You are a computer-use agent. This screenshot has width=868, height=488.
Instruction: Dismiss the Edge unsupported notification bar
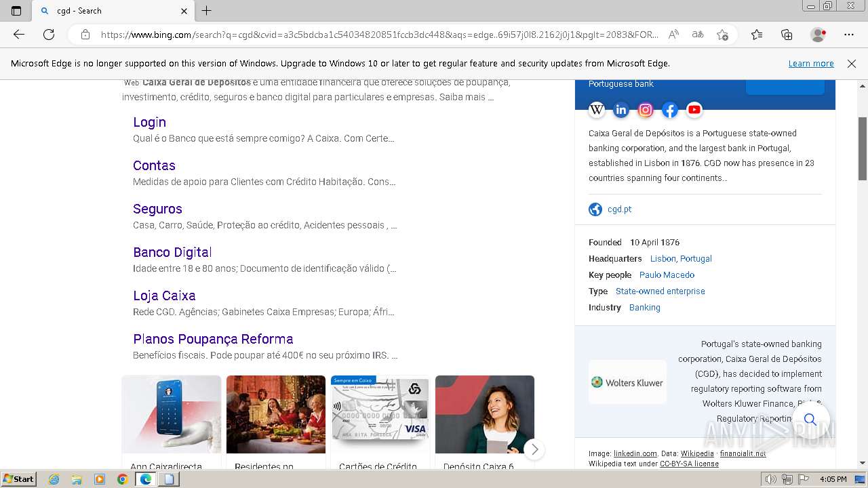[x=852, y=64]
